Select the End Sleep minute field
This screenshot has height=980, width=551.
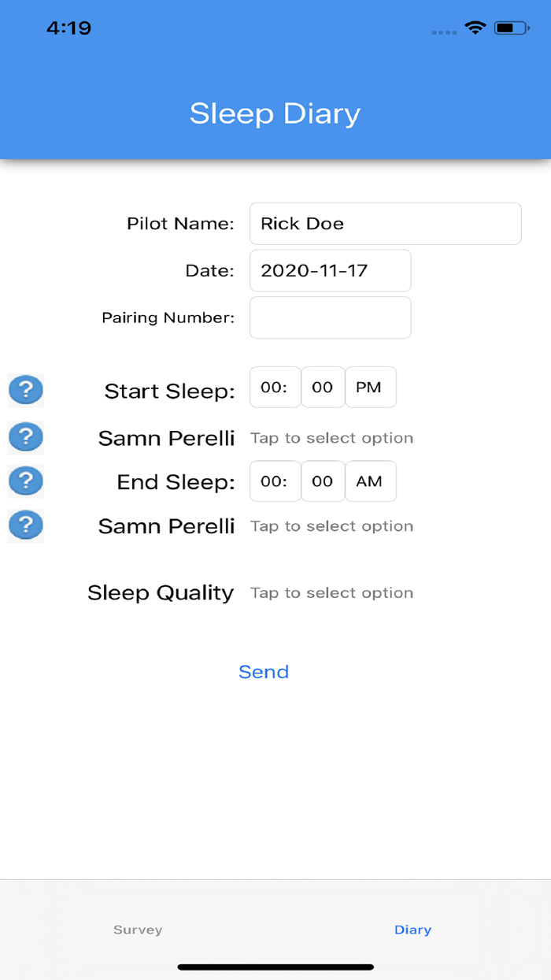pyautogui.click(x=323, y=481)
